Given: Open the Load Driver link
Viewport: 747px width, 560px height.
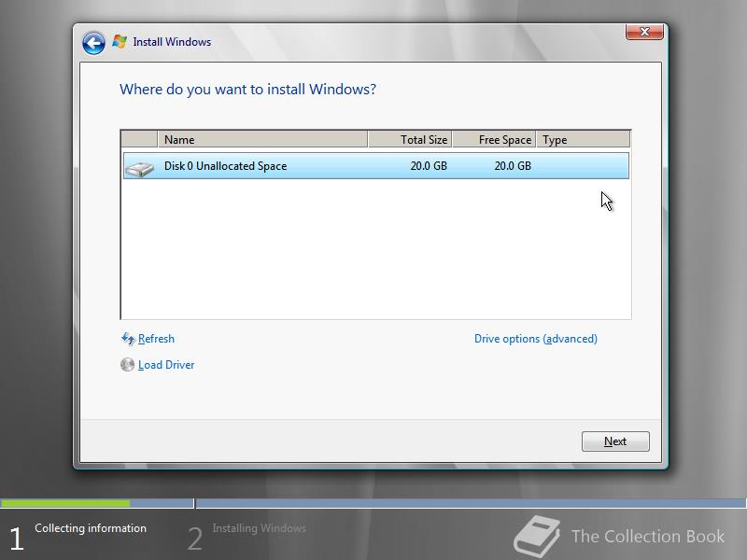Looking at the screenshot, I should click(166, 365).
